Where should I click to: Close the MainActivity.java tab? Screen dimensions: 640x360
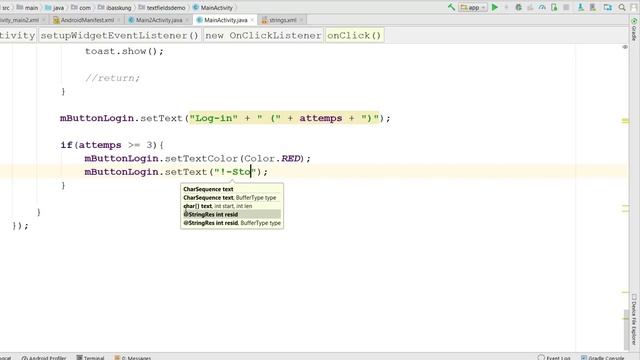[x=252, y=20]
